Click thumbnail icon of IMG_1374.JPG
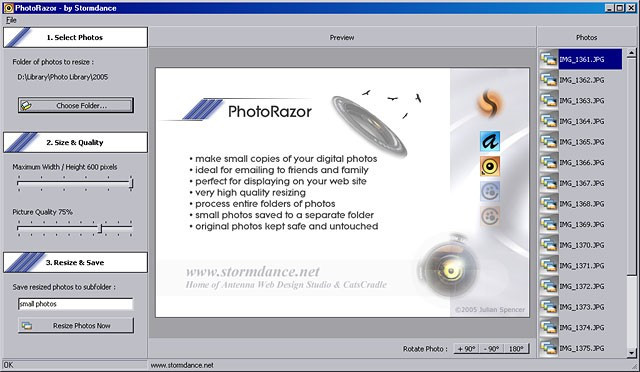Screen dimensions: 640x372 point(549,327)
